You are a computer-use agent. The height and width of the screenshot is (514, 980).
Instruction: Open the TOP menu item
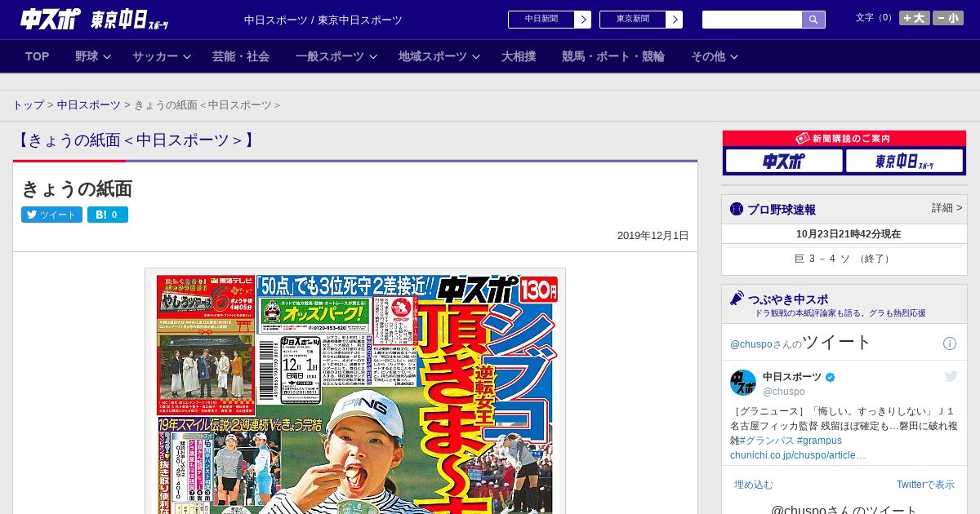coord(38,56)
